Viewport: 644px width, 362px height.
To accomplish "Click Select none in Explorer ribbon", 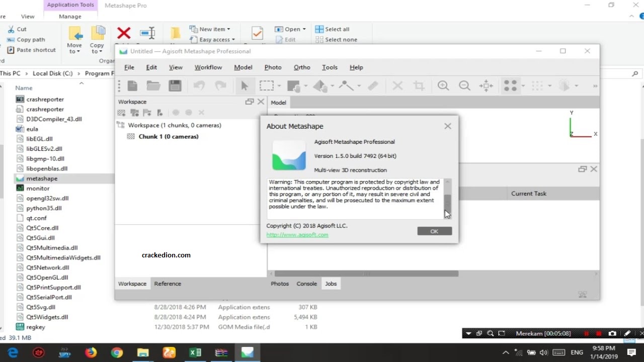I will (x=336, y=40).
